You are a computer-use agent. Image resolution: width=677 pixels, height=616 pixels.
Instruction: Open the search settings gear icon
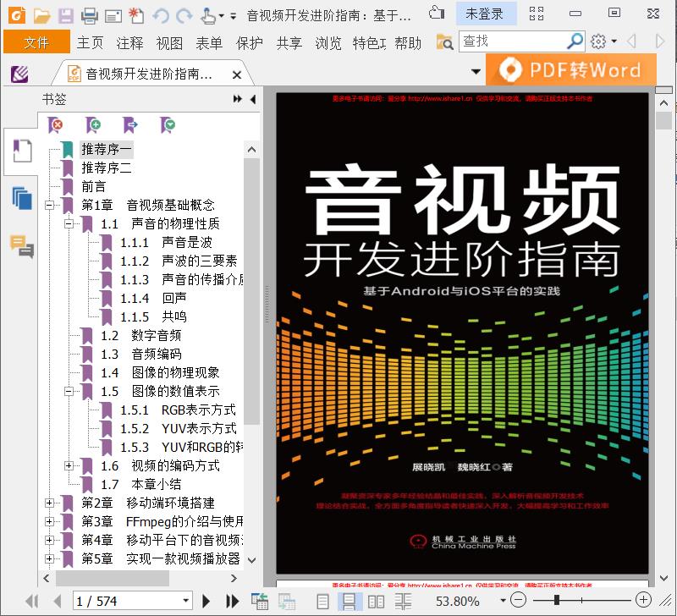[x=598, y=41]
